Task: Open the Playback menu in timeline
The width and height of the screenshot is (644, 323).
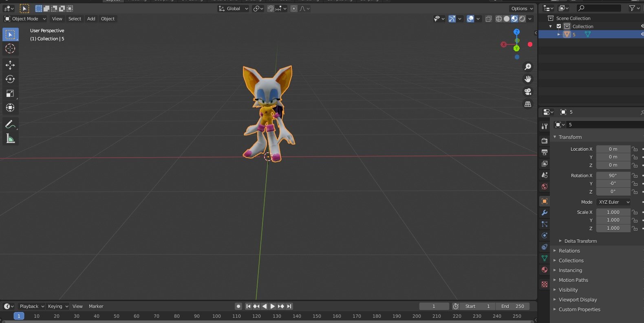Action: point(31,306)
